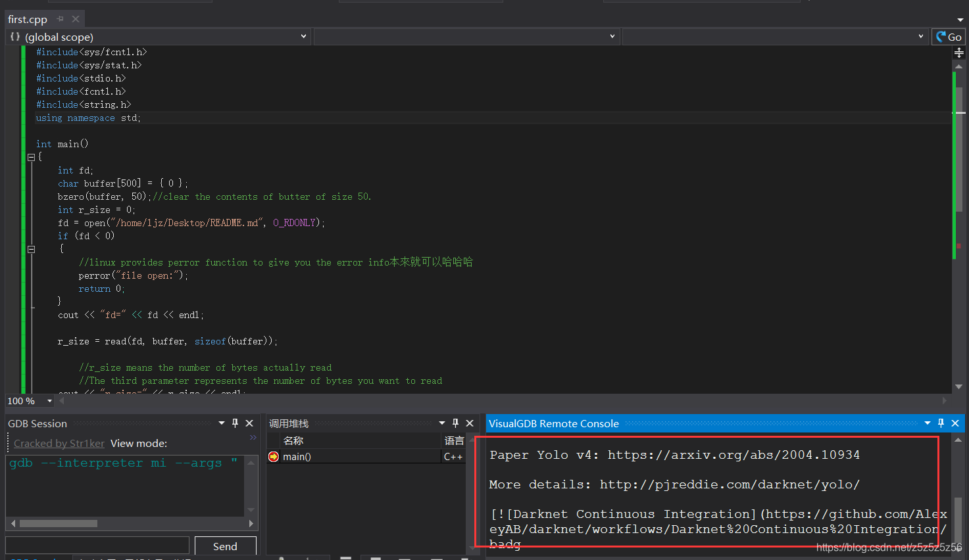
Task: Open the 100 % zoom dropdown
Action: tap(49, 401)
